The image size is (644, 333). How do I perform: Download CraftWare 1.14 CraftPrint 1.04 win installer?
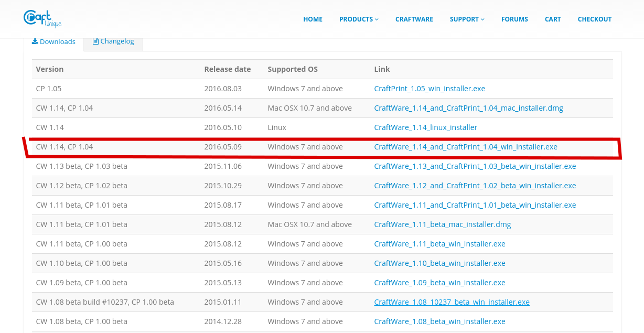[x=465, y=147]
